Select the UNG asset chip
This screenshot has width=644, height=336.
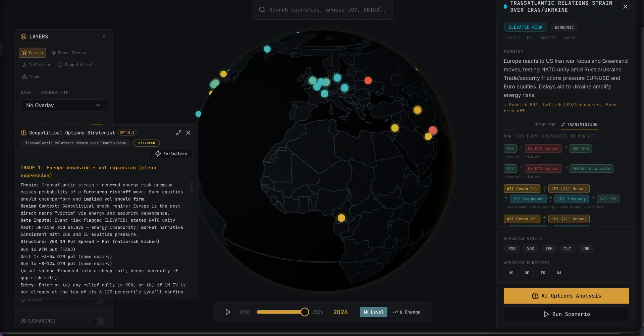coord(586,249)
